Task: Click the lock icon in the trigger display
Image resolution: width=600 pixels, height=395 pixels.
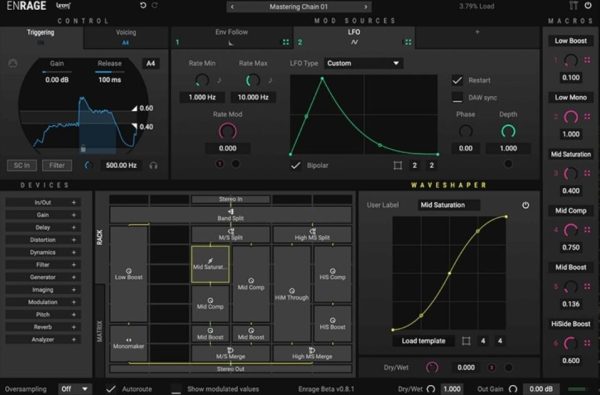Action: pyautogui.click(x=83, y=148)
